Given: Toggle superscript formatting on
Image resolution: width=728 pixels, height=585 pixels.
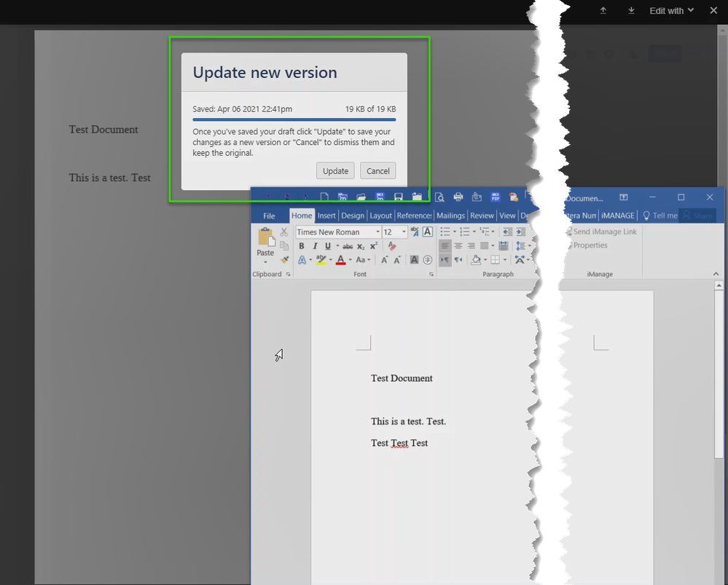Looking at the screenshot, I should pyautogui.click(x=373, y=246).
